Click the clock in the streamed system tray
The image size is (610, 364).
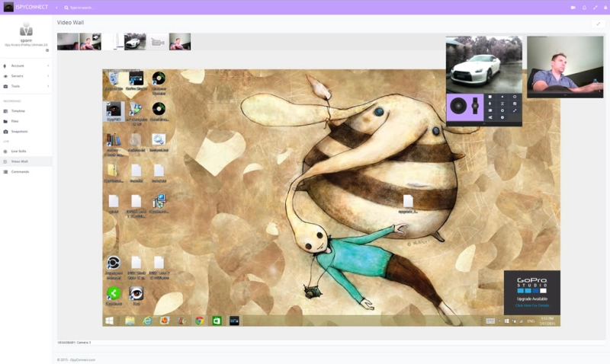click(547, 321)
